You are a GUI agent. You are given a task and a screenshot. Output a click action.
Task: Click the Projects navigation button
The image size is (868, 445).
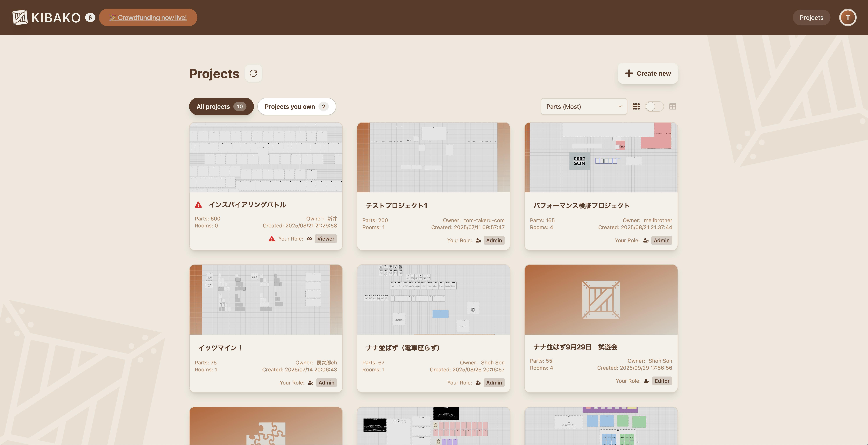pos(811,17)
